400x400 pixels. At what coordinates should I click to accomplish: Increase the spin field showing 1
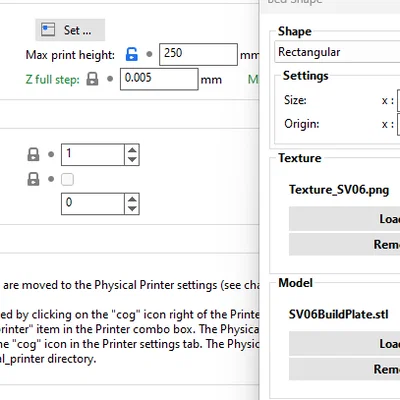coord(132,150)
